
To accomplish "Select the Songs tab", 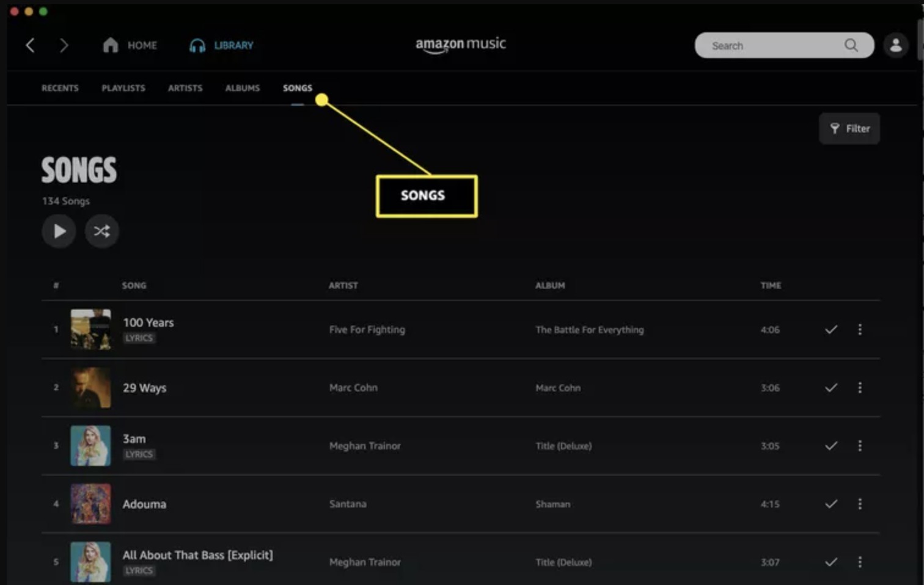I will click(298, 88).
